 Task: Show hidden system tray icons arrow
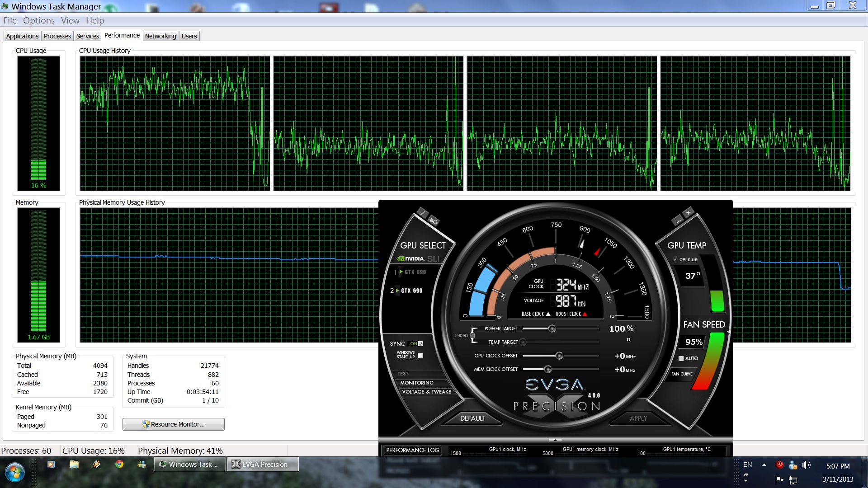pos(764,465)
